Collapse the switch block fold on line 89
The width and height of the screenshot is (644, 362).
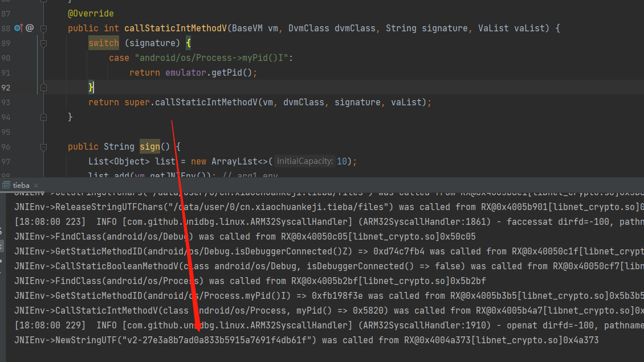click(43, 43)
